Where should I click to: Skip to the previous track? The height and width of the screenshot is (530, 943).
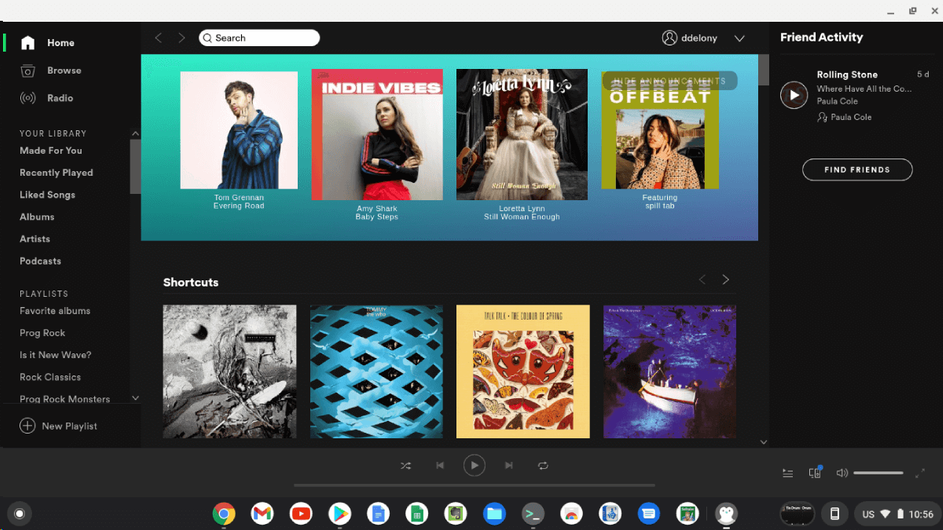coord(440,466)
